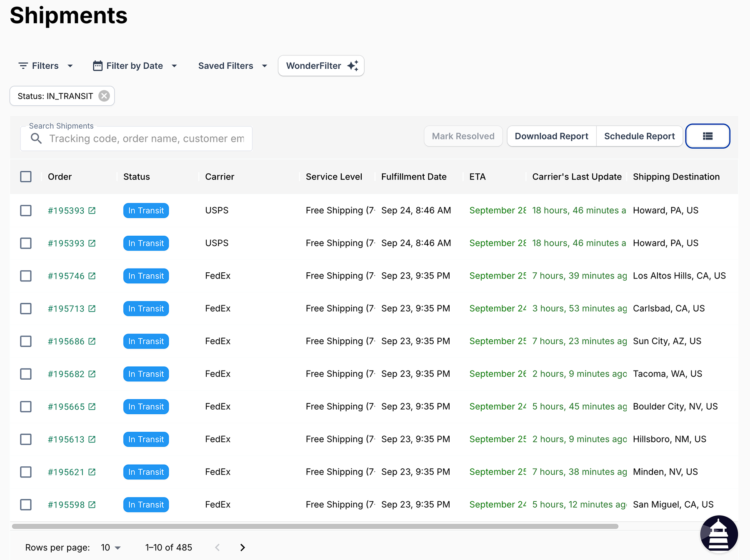Image resolution: width=750 pixels, height=560 pixels.
Task: Select text Los Altos Hills, CA, US
Action: click(679, 276)
